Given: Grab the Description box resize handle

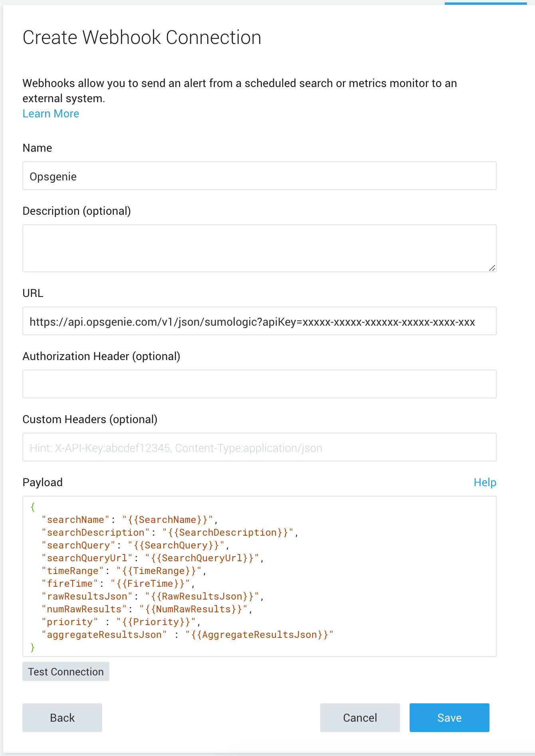Looking at the screenshot, I should [492, 268].
